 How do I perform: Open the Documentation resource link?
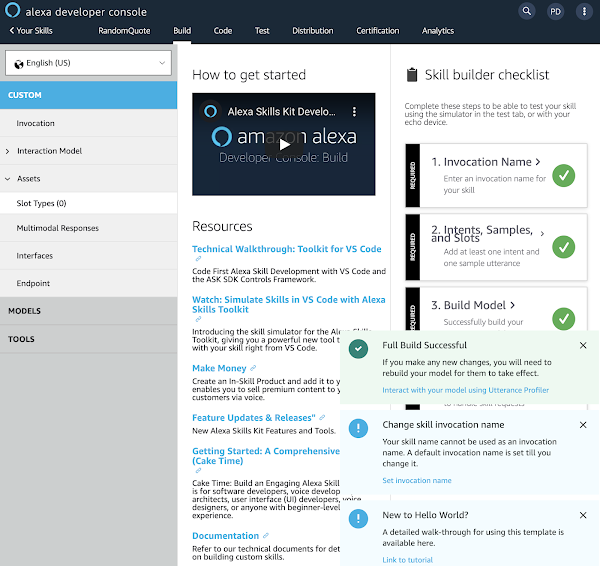225,536
